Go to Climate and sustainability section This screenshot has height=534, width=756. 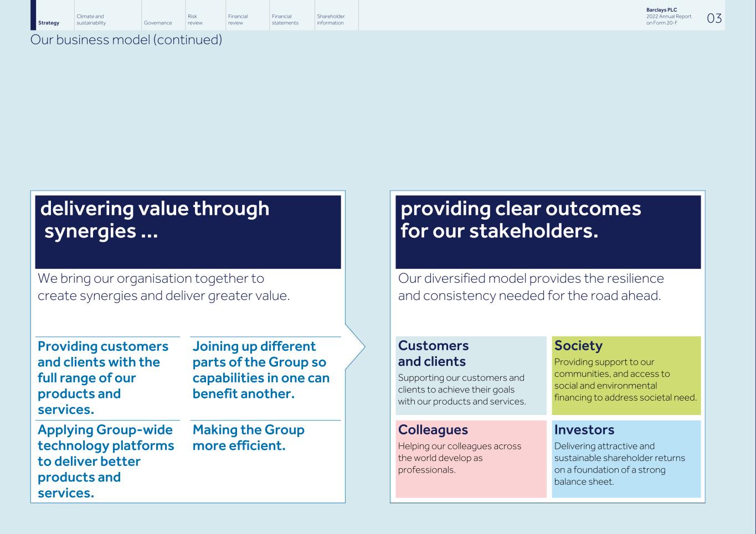(x=91, y=20)
